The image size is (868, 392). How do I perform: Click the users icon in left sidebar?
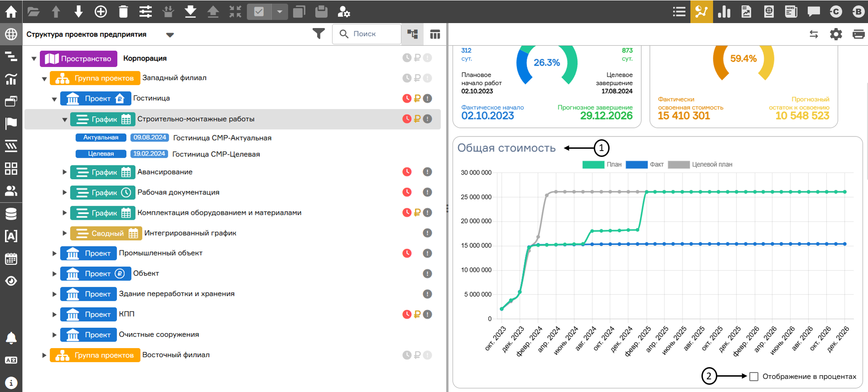click(x=11, y=191)
